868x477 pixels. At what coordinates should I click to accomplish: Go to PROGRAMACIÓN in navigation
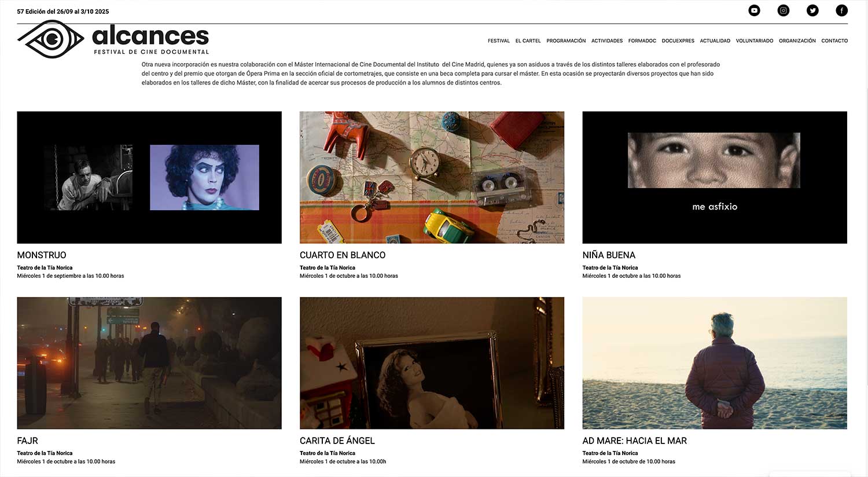(566, 41)
